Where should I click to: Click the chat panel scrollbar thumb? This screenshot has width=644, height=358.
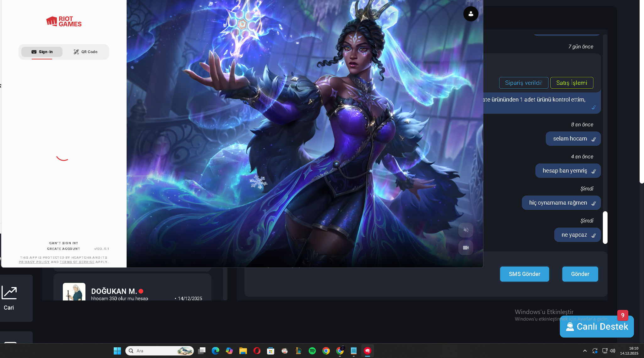pos(605,228)
